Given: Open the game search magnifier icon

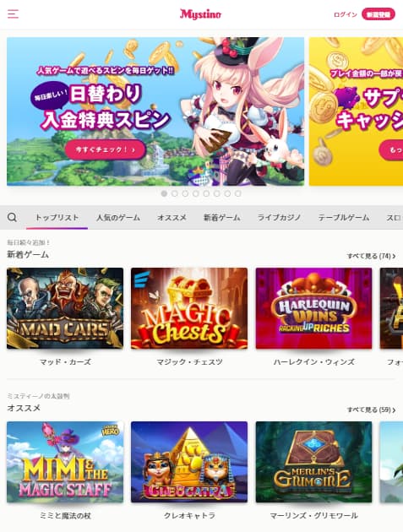Looking at the screenshot, I should pos(12,217).
